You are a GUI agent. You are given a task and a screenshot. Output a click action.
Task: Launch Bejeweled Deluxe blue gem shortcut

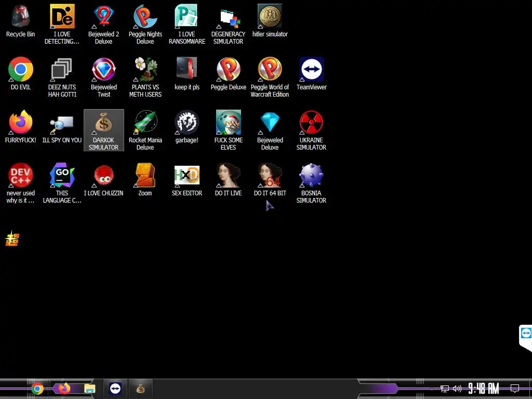click(x=270, y=130)
